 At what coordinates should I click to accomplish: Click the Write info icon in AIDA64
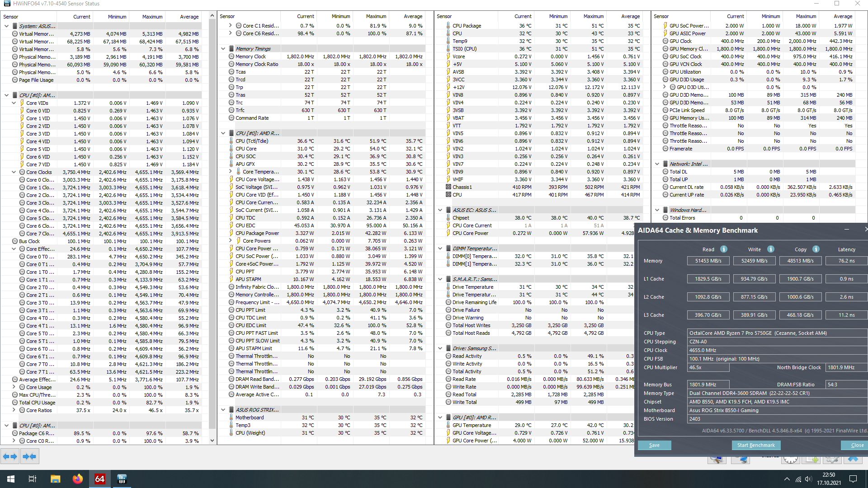(771, 249)
